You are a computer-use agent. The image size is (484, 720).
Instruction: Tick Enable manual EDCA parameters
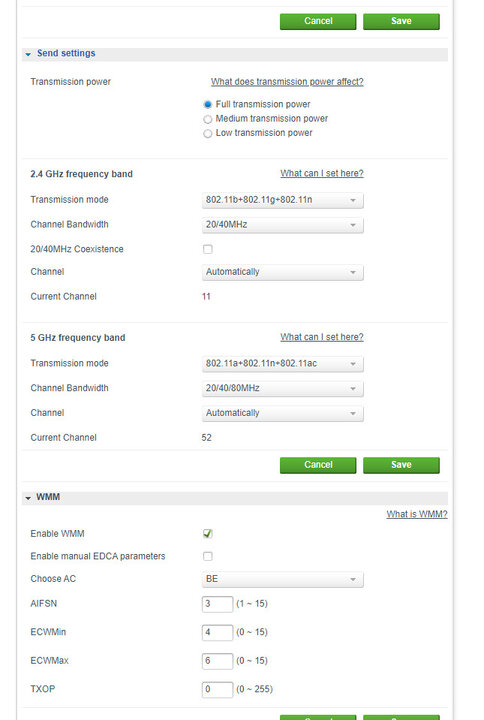coord(208,556)
